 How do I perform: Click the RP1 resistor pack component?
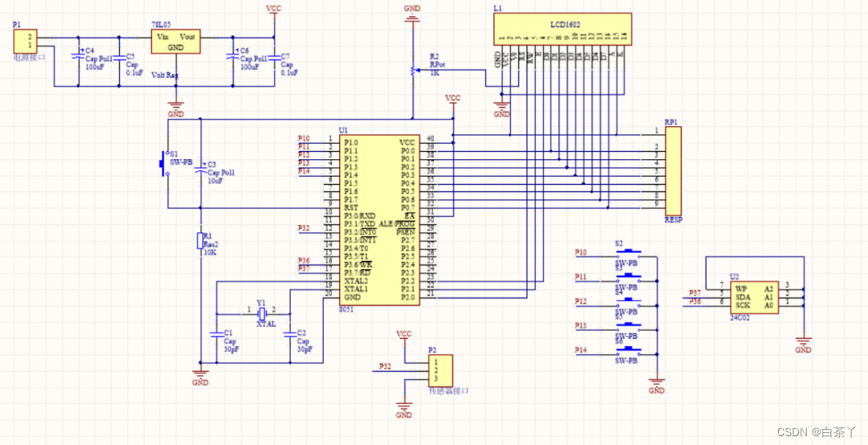(x=672, y=170)
